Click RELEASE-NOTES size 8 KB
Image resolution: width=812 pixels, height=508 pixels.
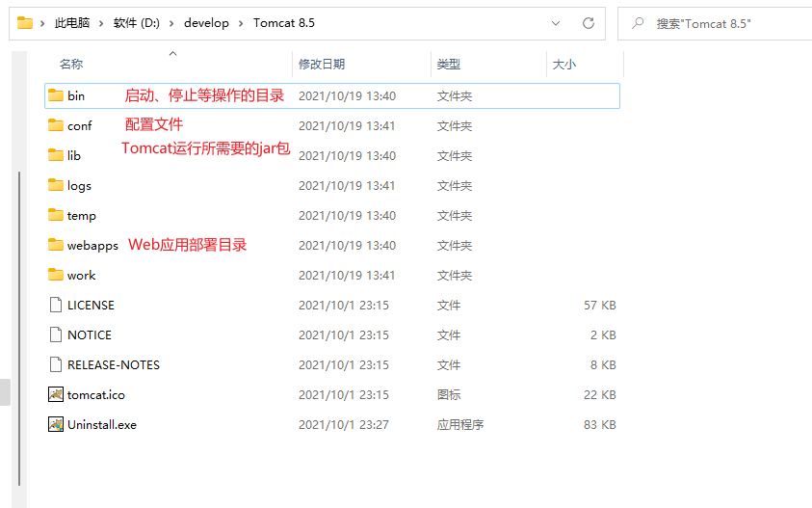click(603, 365)
